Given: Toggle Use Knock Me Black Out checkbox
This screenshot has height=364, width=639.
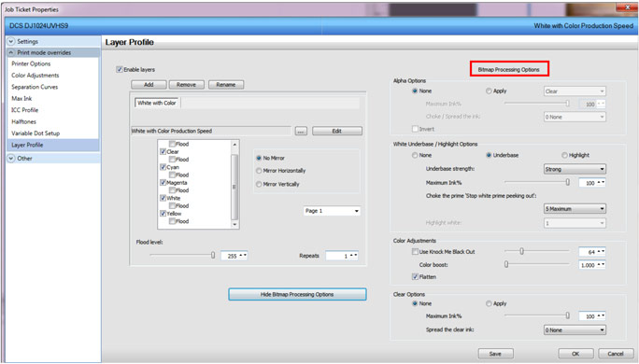Looking at the screenshot, I should [415, 252].
